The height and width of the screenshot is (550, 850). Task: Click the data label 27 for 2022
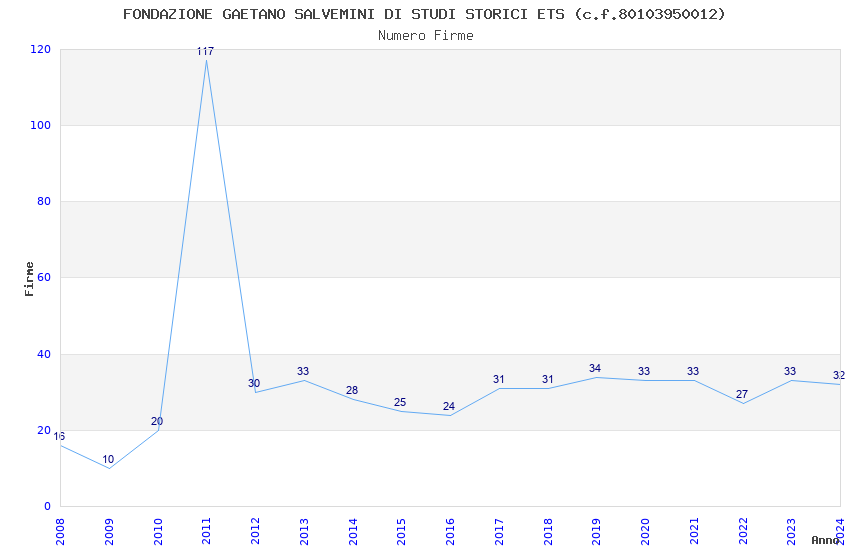(742, 394)
